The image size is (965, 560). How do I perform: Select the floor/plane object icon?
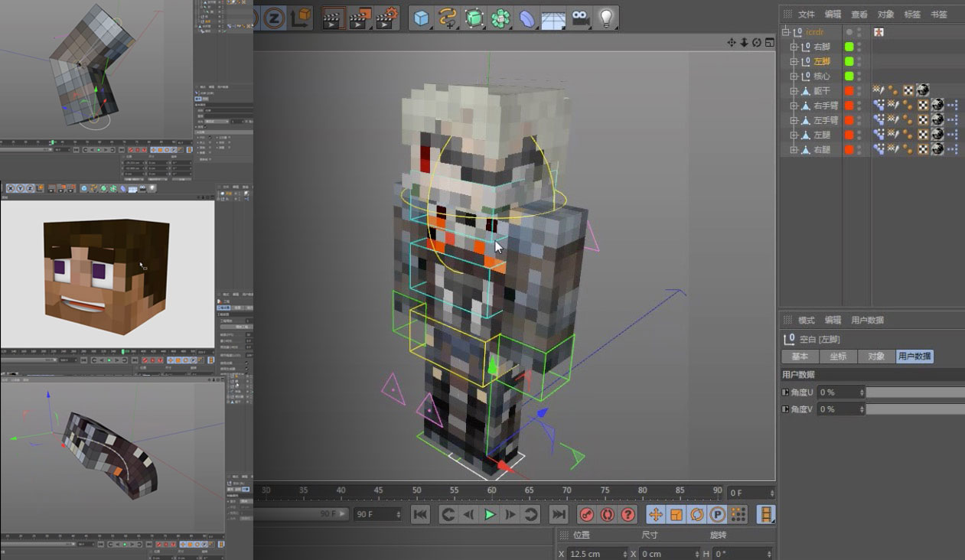pos(552,18)
